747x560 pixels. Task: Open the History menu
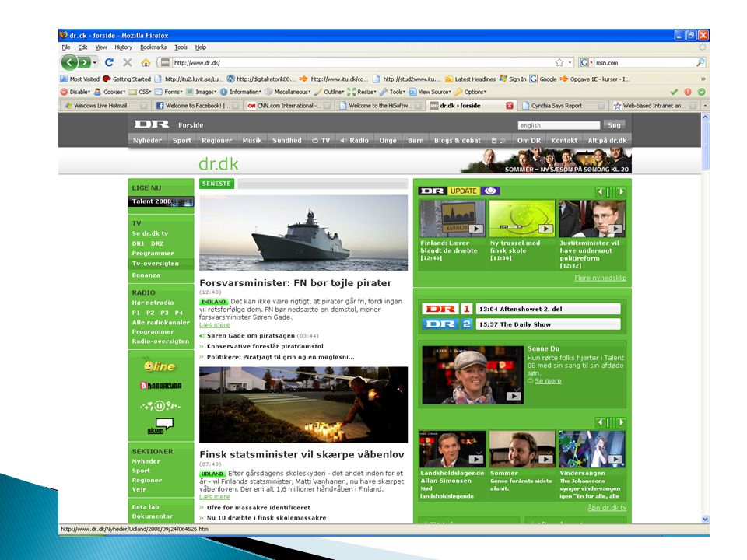click(124, 47)
